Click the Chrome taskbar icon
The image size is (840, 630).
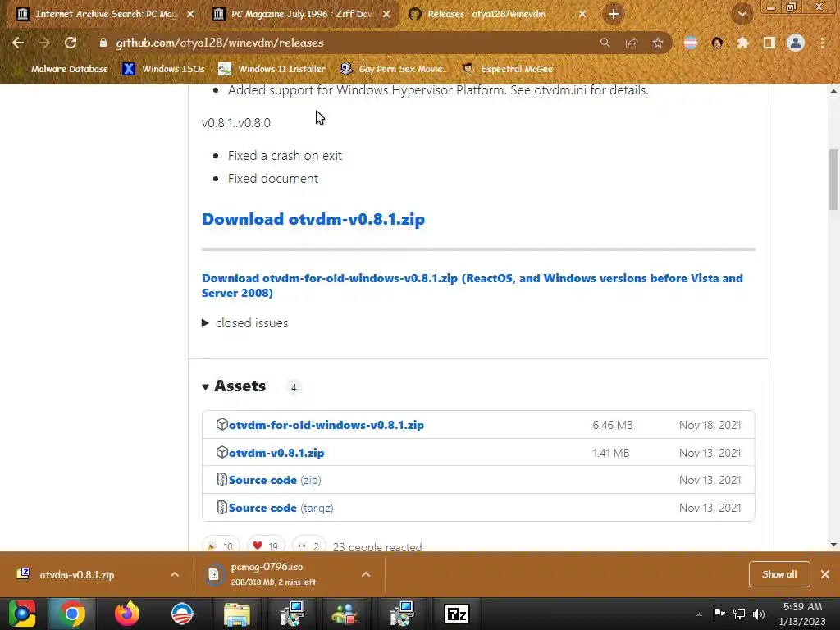(72, 614)
